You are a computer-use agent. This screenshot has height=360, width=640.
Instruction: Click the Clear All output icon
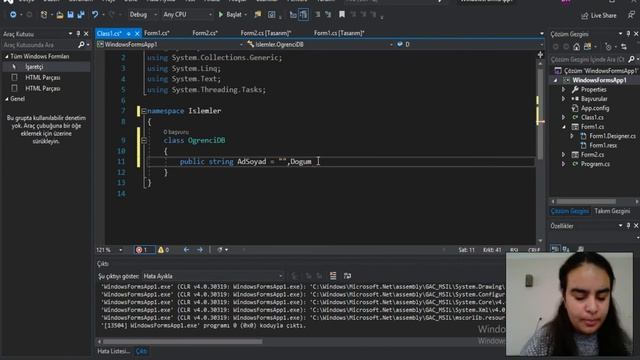click(333, 276)
